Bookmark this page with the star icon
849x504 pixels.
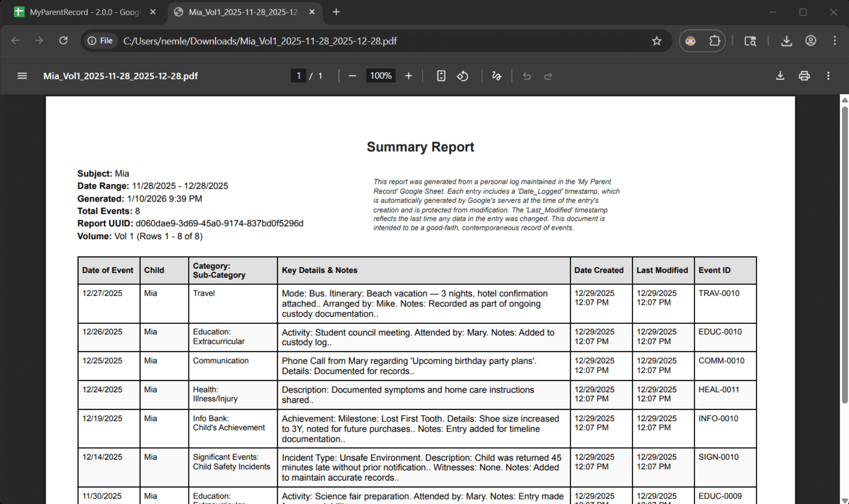coord(656,41)
